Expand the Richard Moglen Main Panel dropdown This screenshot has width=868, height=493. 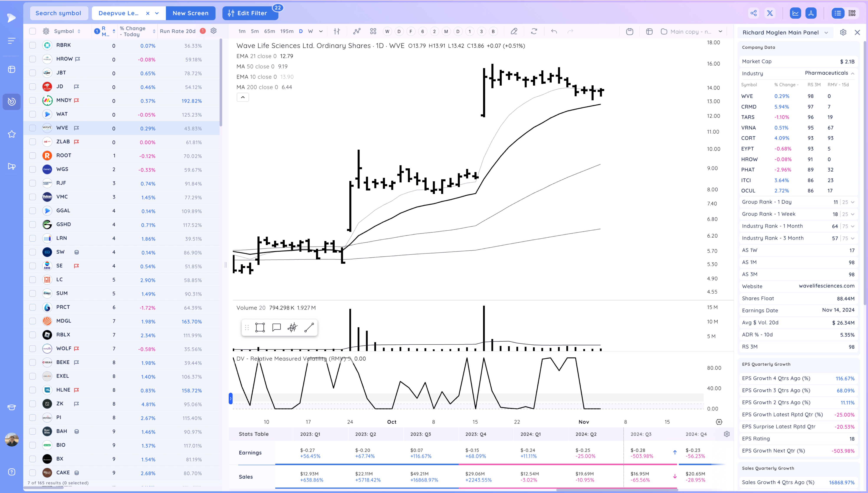tap(826, 33)
